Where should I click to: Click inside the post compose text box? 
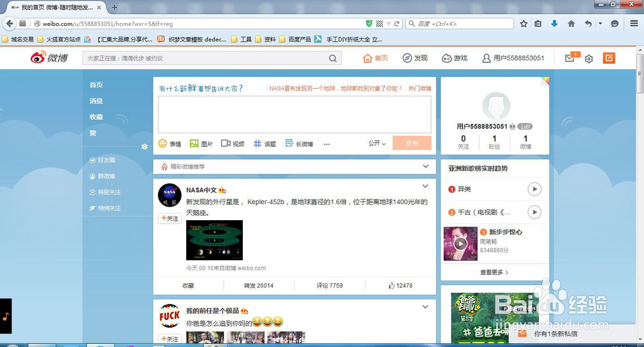(x=294, y=114)
